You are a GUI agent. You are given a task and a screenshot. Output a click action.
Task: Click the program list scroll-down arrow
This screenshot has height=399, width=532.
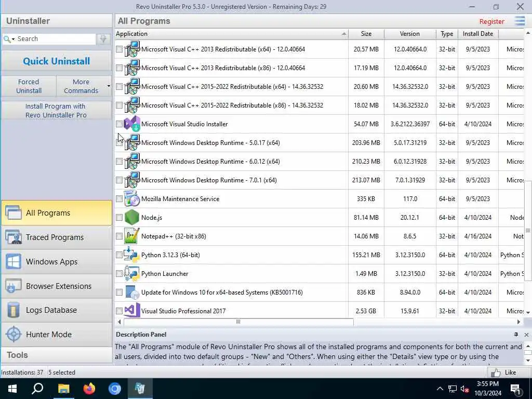(528, 312)
